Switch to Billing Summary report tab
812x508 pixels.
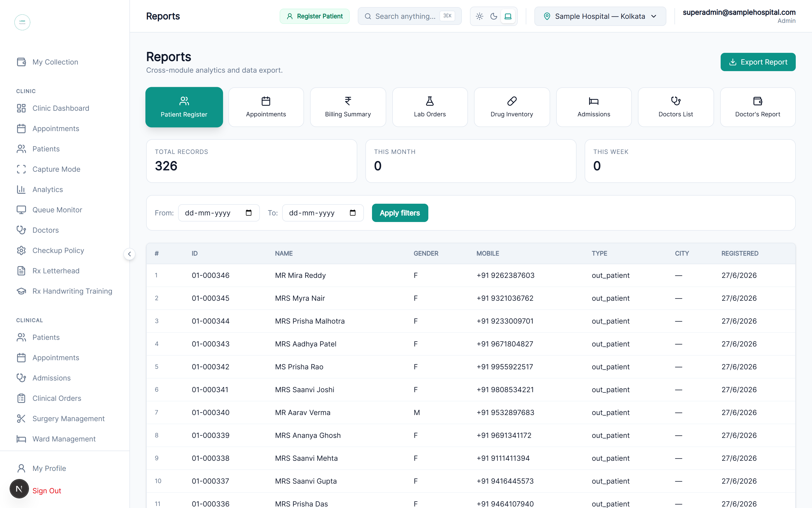(348, 107)
